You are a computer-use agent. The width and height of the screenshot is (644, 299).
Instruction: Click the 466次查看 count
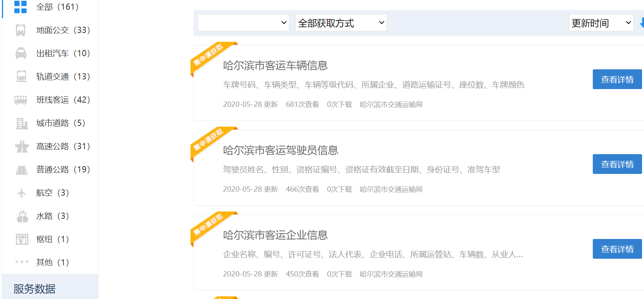[x=302, y=189]
